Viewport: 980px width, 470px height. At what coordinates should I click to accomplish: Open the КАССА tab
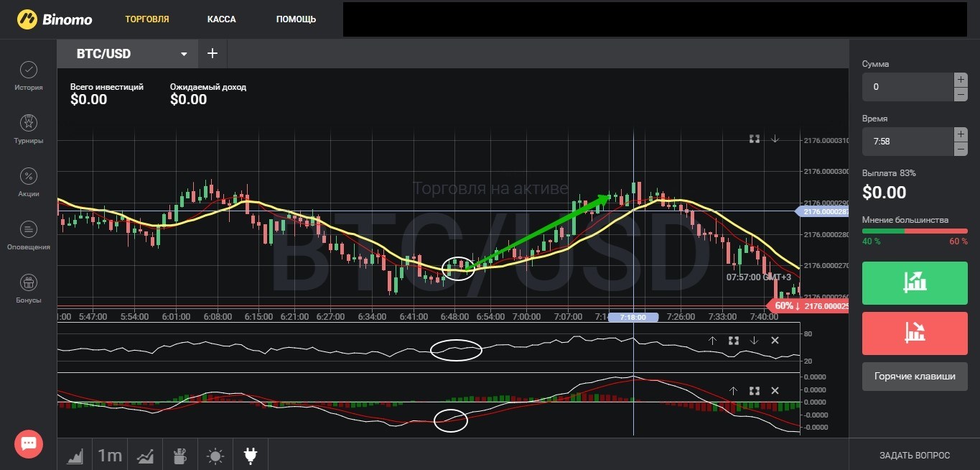pos(221,19)
